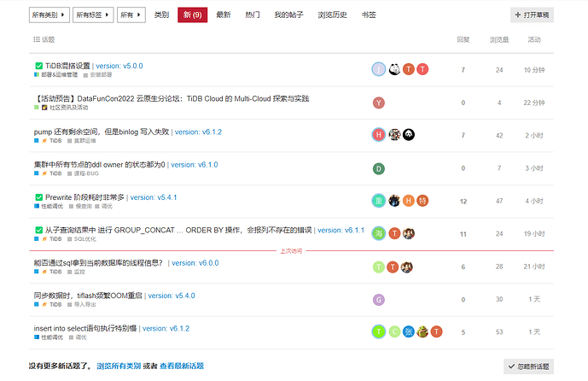Open 特 avatar on Prewrite row
The width and height of the screenshot is (588, 381).
click(x=422, y=201)
